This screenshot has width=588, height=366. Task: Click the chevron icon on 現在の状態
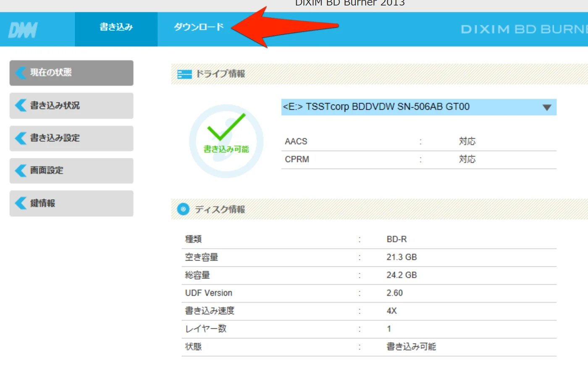tap(21, 73)
